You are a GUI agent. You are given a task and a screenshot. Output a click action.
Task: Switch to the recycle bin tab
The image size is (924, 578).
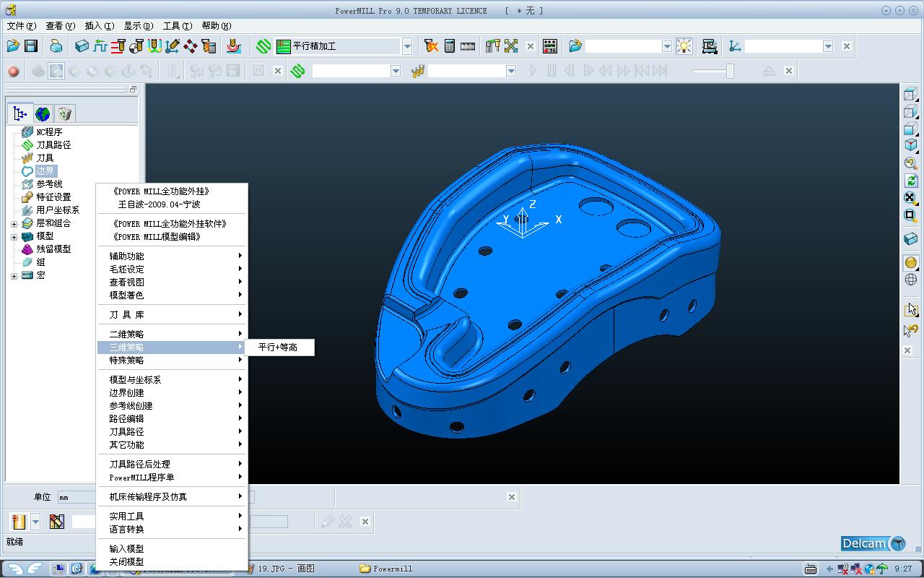point(65,113)
